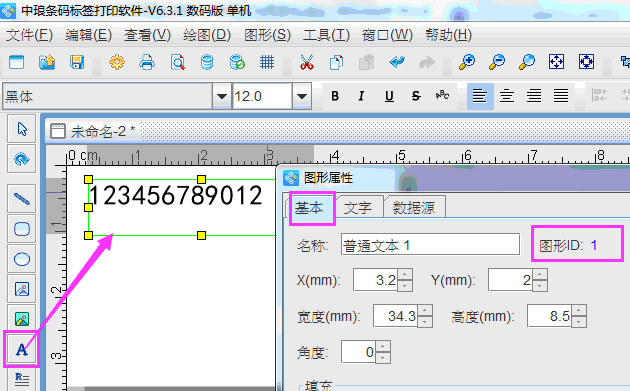Screen dimensions: 630x391
Task: Open print preview
Action: pos(177,62)
